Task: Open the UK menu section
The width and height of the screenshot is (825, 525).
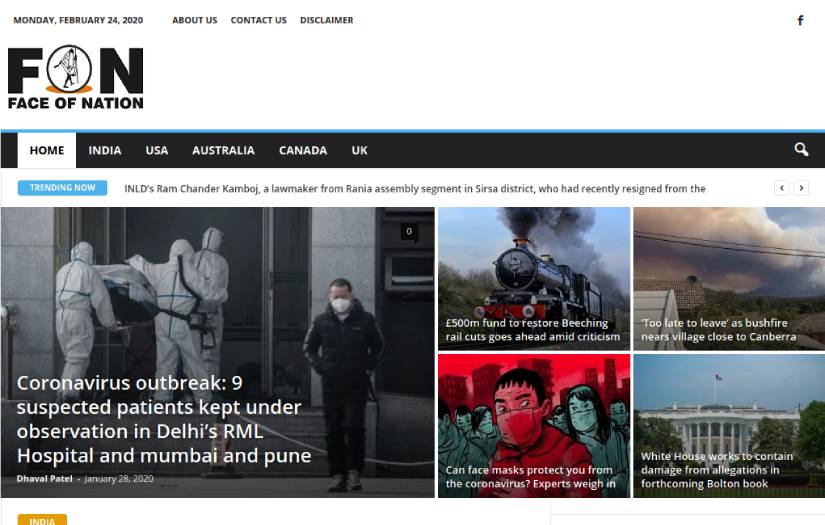Action: coord(359,150)
